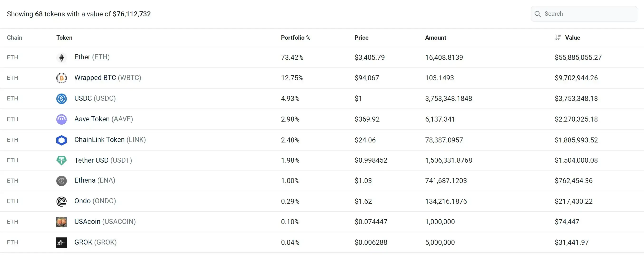
Task: Click the Aave Token logo icon
Action: pos(62,119)
